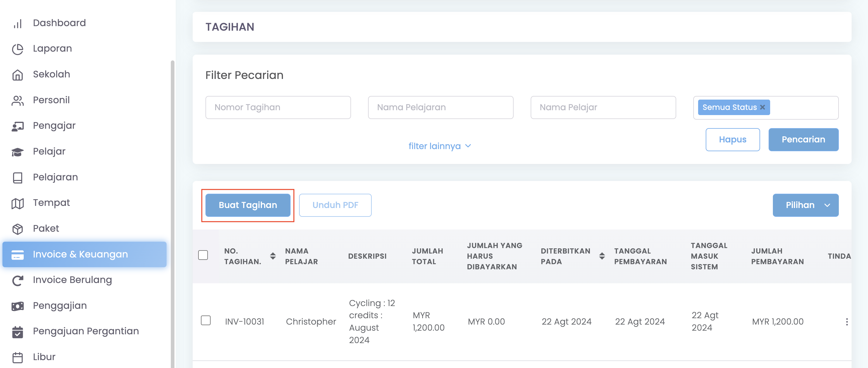Sort by Diterbitkan Pada column arrows

tap(602, 256)
